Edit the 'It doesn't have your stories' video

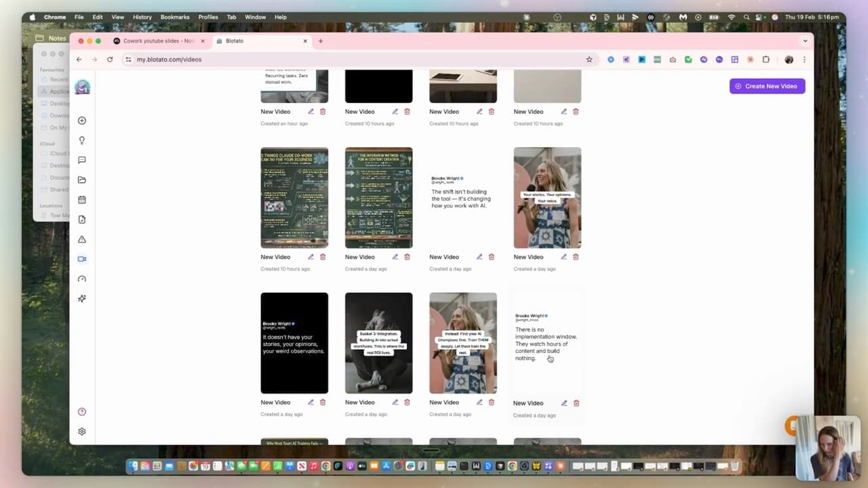311,402
